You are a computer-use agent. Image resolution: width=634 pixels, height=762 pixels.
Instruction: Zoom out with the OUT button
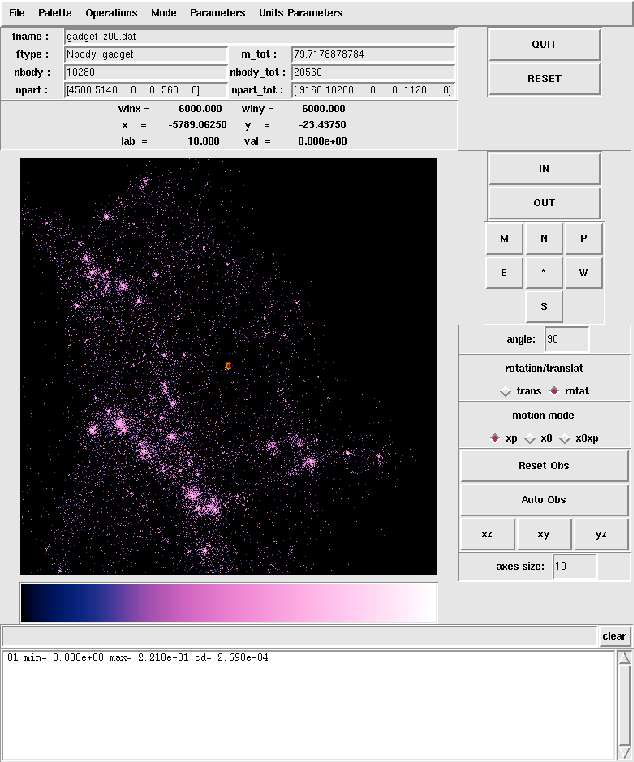(x=544, y=203)
